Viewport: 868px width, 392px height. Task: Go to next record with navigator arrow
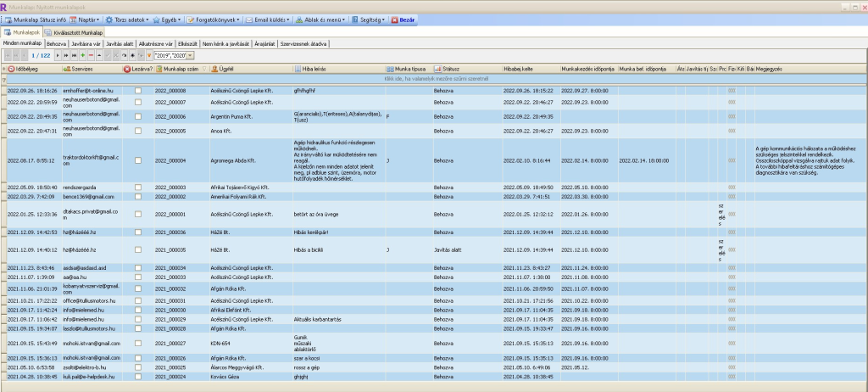point(58,55)
